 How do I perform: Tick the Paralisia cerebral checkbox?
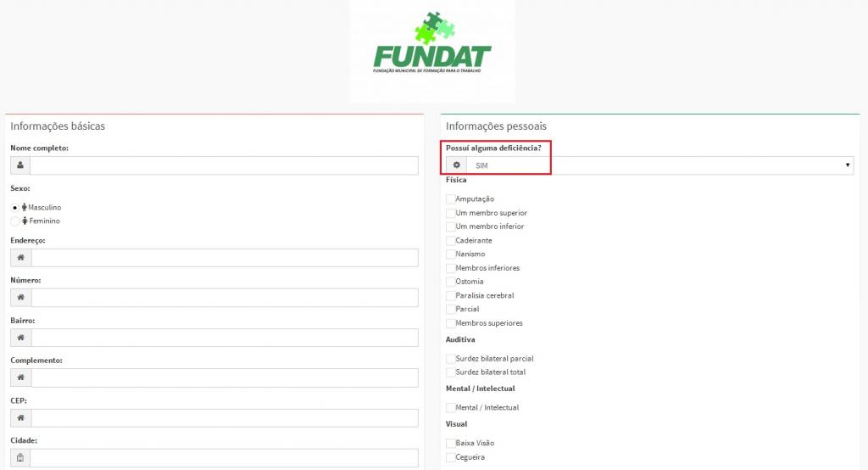tap(450, 295)
